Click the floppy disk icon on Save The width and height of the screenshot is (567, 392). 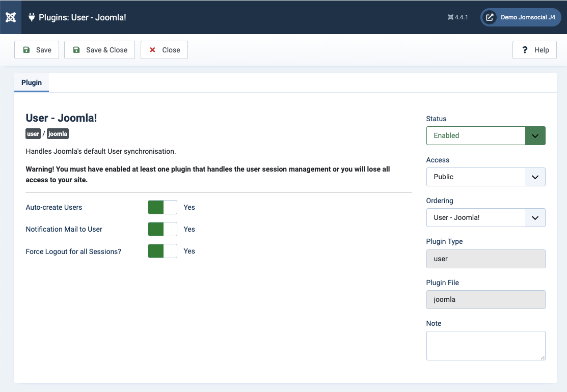(26, 50)
